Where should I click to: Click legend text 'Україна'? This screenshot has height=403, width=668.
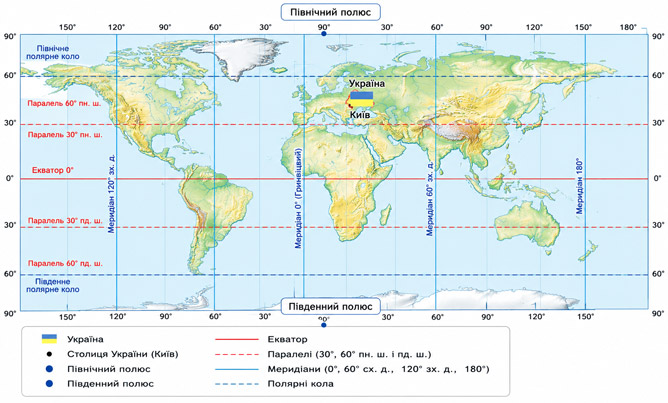pyautogui.click(x=85, y=340)
